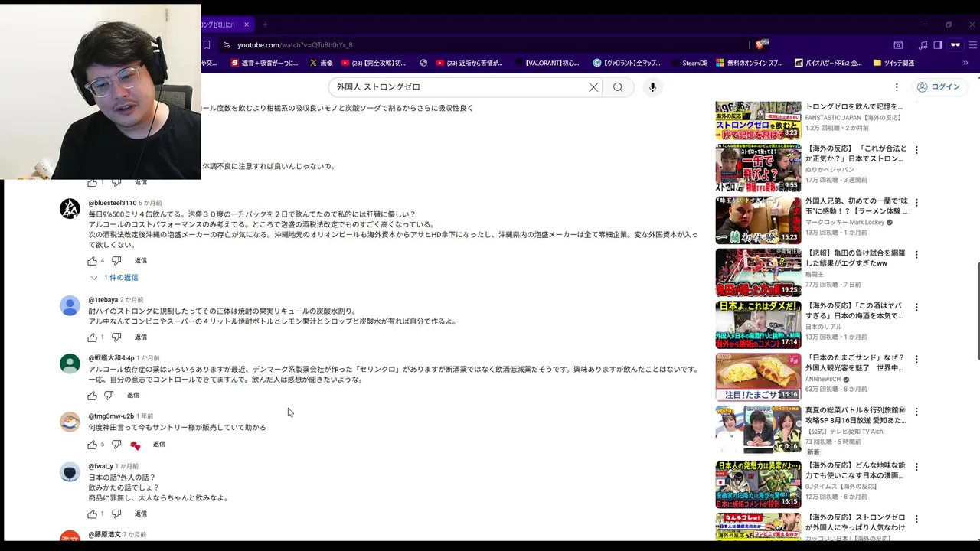Image resolution: width=980 pixels, height=551 pixels.
Task: Open options menu for ANNnewsCH たまごサンド video
Action: [x=916, y=359]
